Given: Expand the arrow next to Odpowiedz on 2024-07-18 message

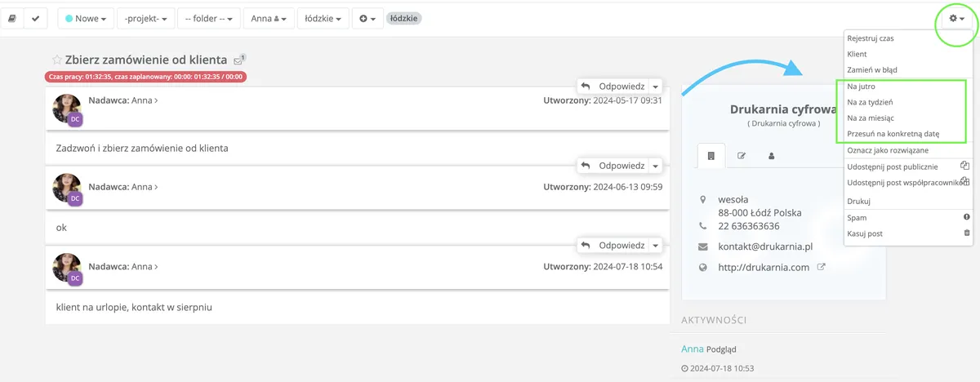Looking at the screenshot, I should 656,245.
